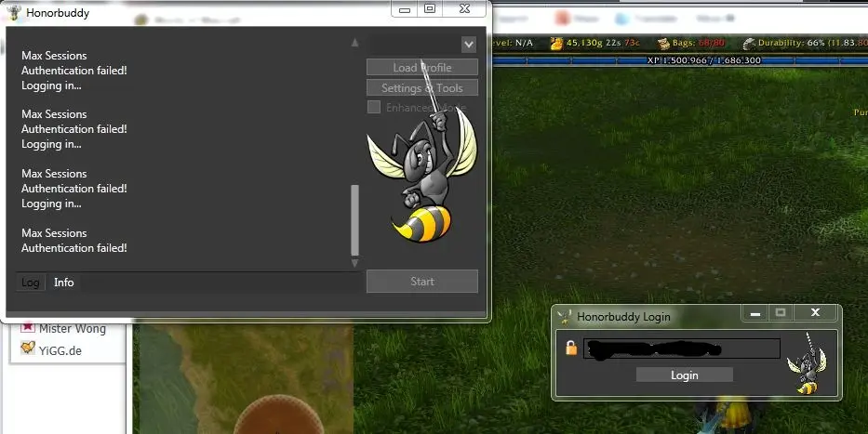Click the log panel scrollbar thumb
Viewport: 868px width, 434px height.
354,220
